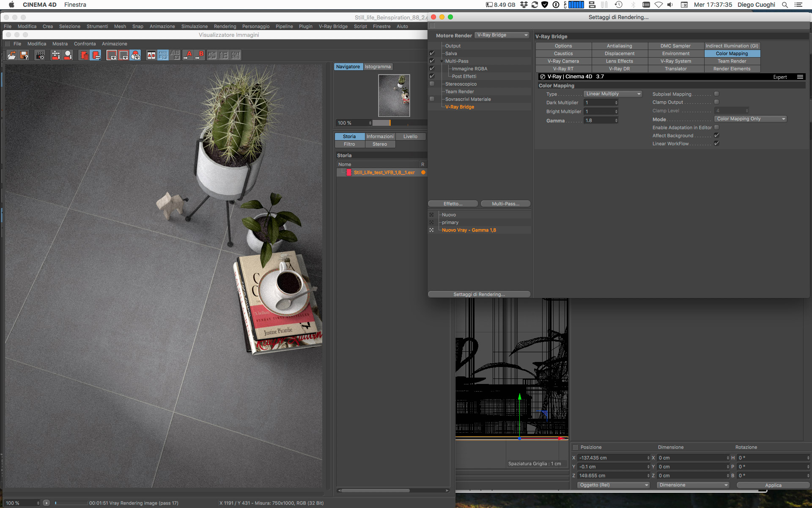Open the Confronta menu in image viewer
The height and width of the screenshot is (508, 812).
[85, 44]
